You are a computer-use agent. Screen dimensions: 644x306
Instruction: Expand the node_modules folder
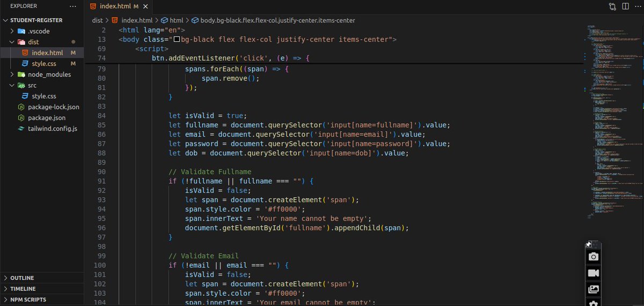(x=12, y=74)
